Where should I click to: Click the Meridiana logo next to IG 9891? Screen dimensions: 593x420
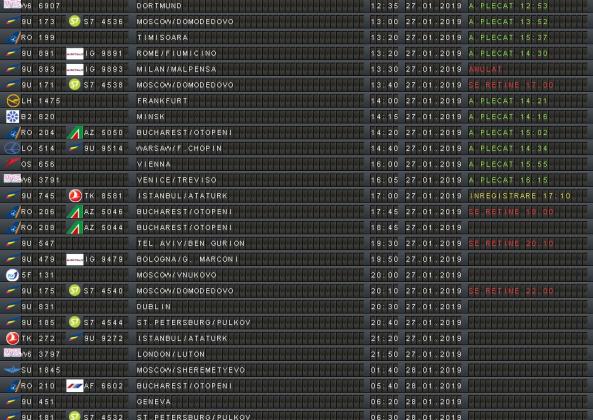point(75,54)
